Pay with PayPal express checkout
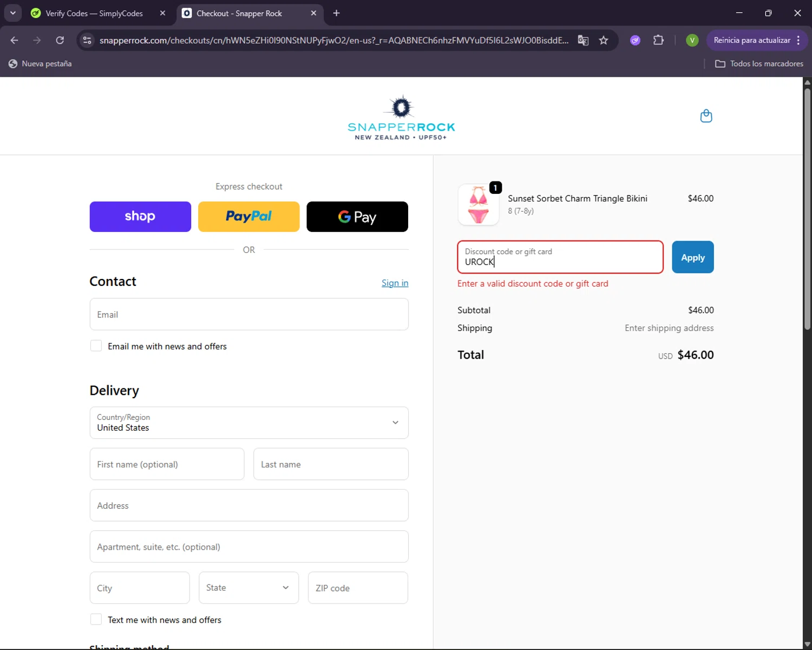Image resolution: width=812 pixels, height=650 pixels. [248, 217]
